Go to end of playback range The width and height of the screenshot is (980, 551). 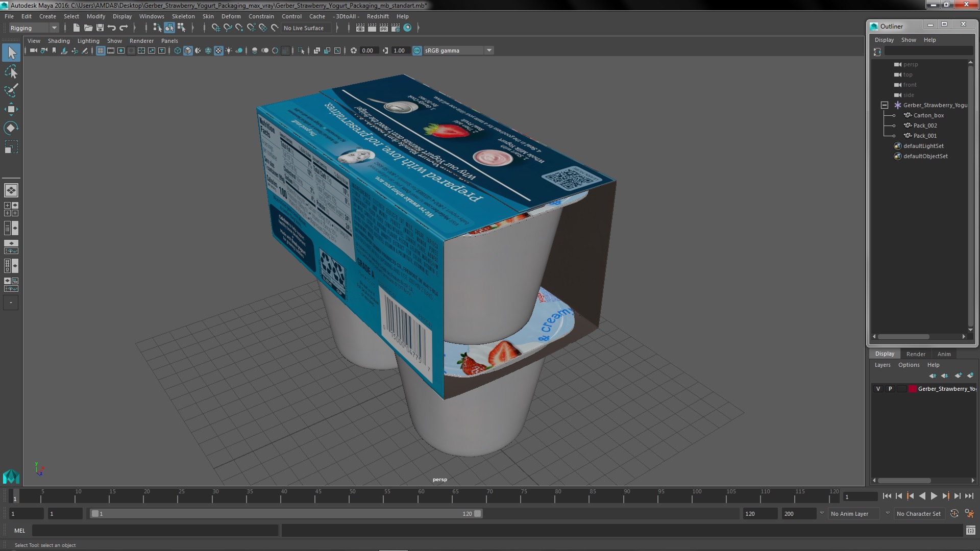pyautogui.click(x=969, y=496)
